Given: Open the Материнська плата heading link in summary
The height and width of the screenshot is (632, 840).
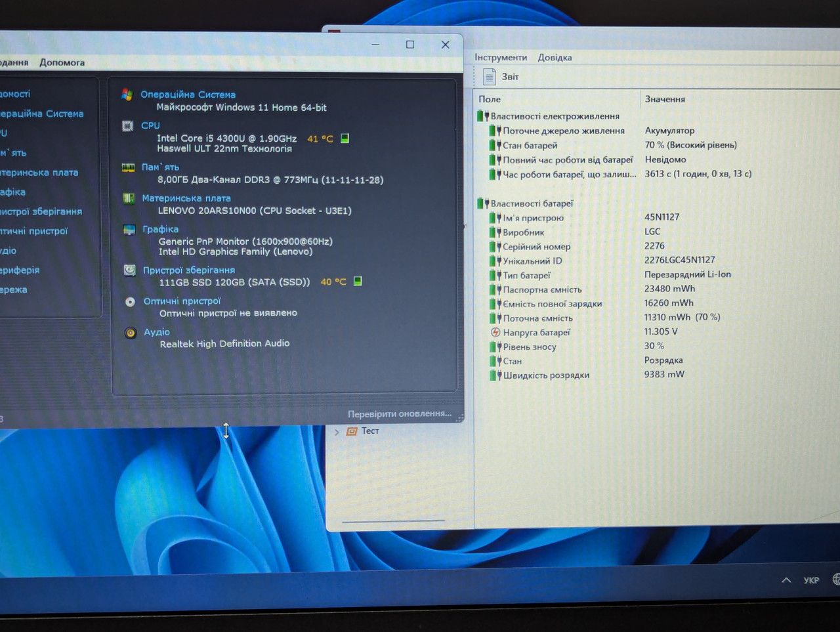Looking at the screenshot, I should click(186, 198).
